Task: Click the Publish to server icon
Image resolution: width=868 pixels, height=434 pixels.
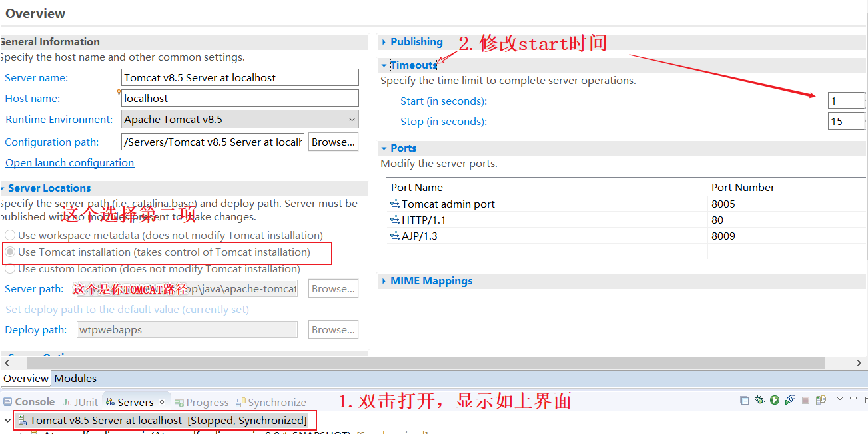Action: click(821, 401)
